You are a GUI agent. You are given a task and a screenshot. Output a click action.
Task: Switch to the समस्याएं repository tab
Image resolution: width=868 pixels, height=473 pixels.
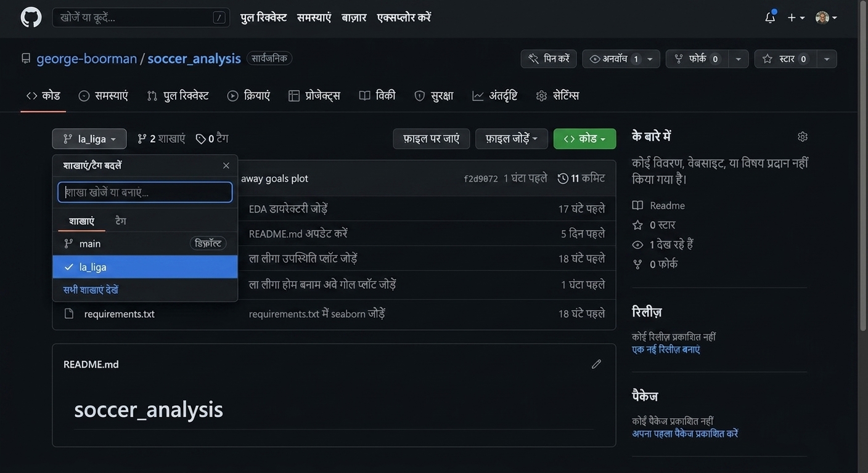(x=103, y=95)
